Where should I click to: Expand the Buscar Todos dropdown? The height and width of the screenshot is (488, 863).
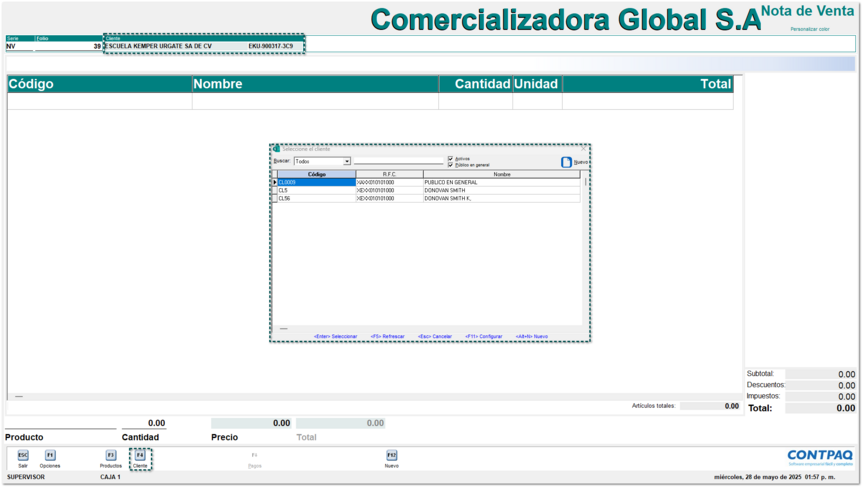coord(347,161)
